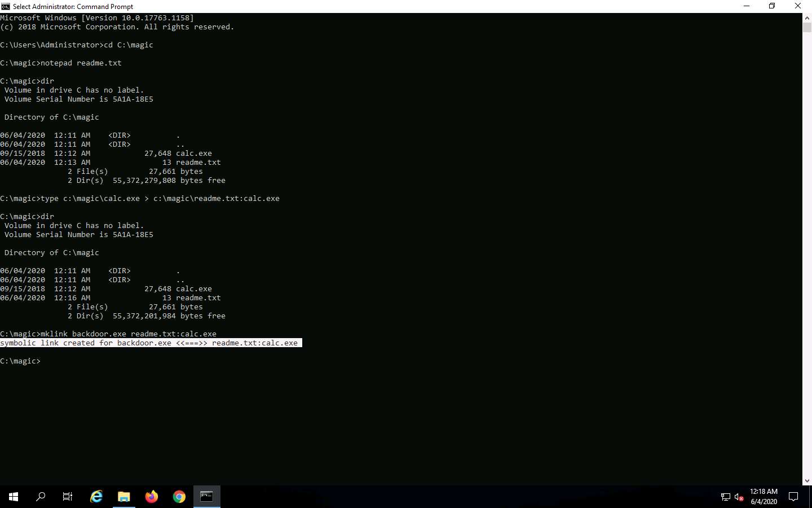This screenshot has height=508, width=812.
Task: Open Task View on the taskbar
Action: coord(68,497)
